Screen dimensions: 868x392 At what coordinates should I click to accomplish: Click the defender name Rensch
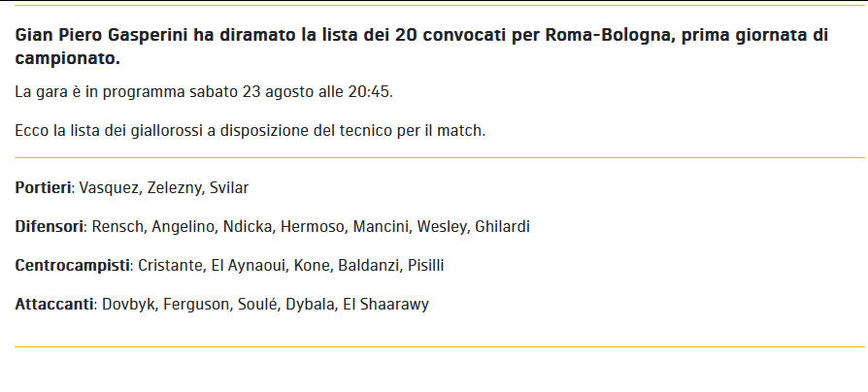coord(117,227)
